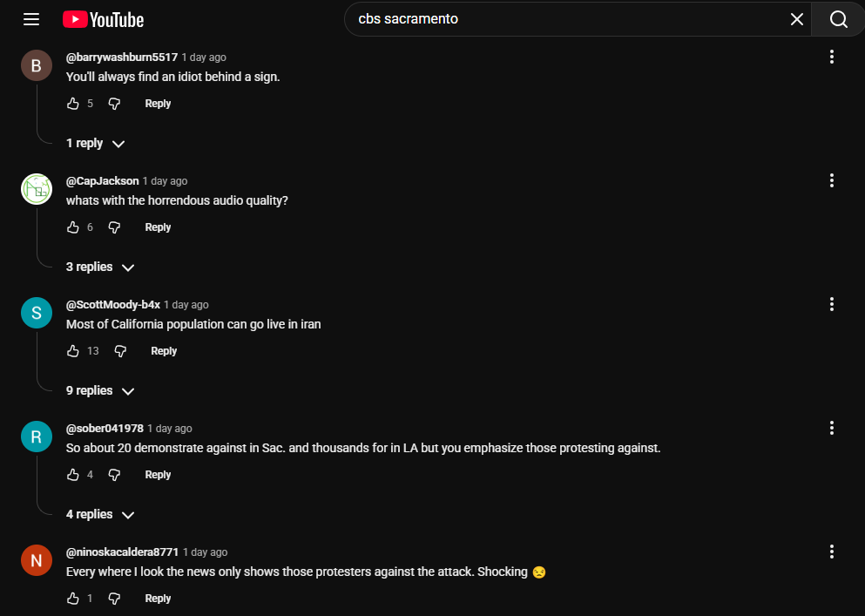Screen dimensions: 865x616
Task: Like barrywashburn5517's comment
Action: 73,104
